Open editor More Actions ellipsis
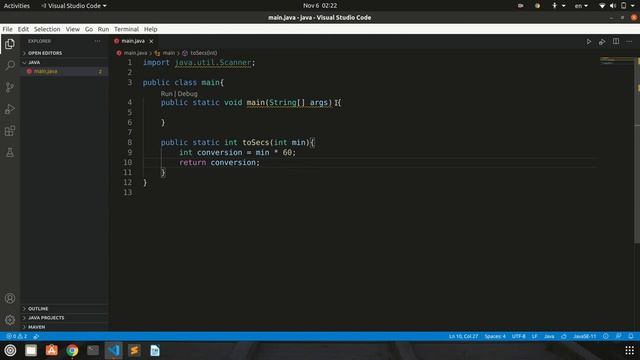 click(x=629, y=41)
